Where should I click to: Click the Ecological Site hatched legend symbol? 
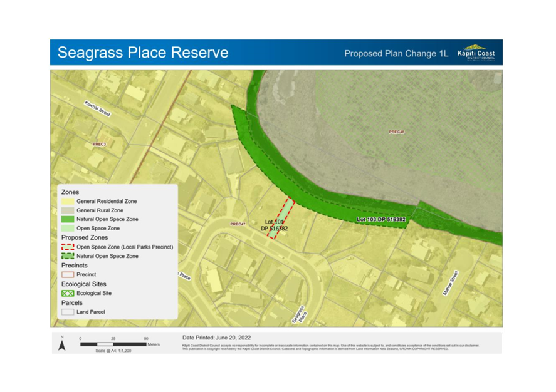(68, 293)
